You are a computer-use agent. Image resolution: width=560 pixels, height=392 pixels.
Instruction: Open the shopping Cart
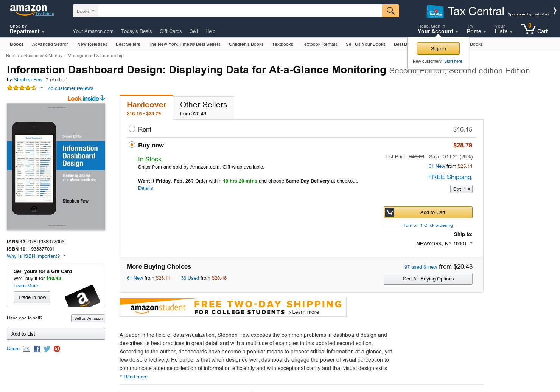(535, 29)
